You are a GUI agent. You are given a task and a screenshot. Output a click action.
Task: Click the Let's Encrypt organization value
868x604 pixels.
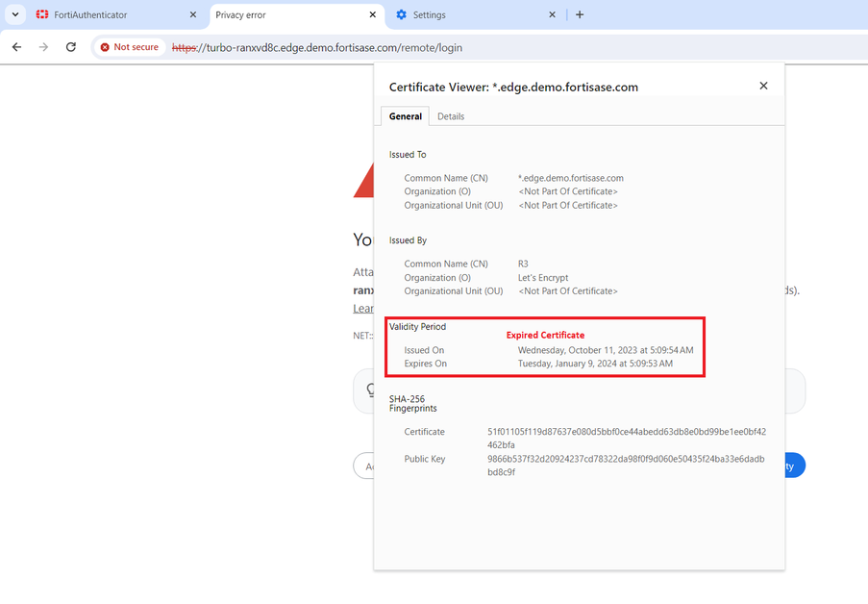click(x=543, y=278)
